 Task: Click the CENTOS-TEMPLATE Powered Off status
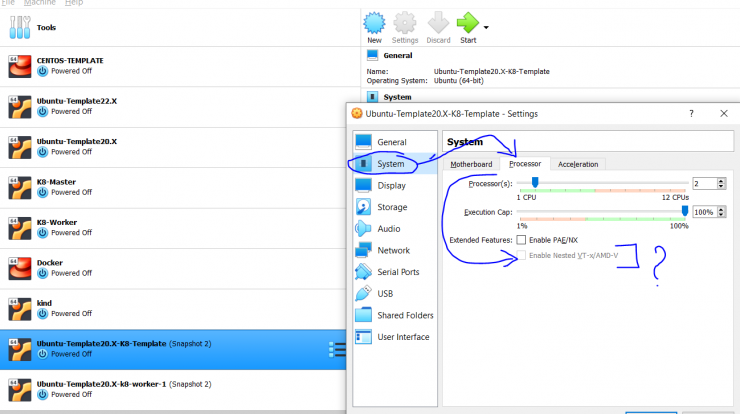click(x=72, y=71)
